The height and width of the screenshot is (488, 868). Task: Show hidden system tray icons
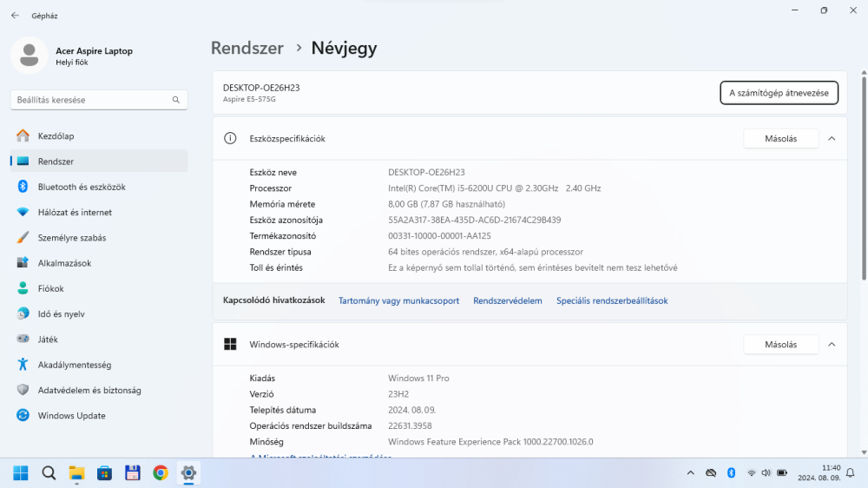tap(690, 473)
